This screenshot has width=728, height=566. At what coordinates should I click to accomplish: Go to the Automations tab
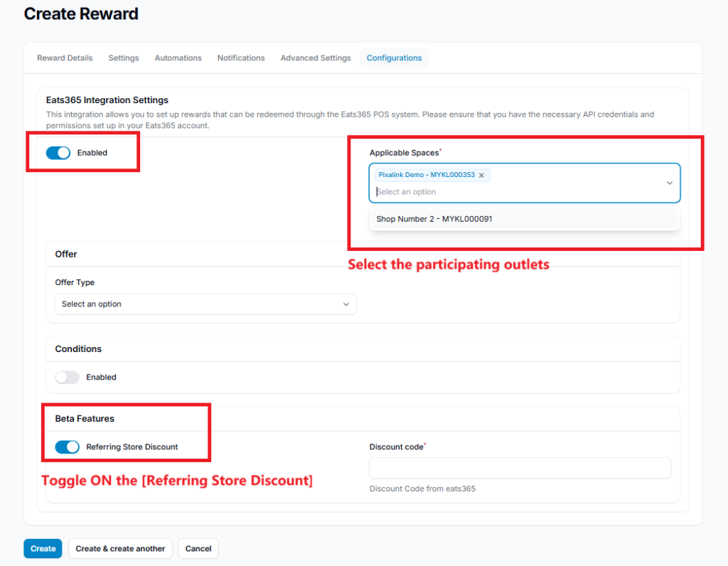(x=178, y=58)
